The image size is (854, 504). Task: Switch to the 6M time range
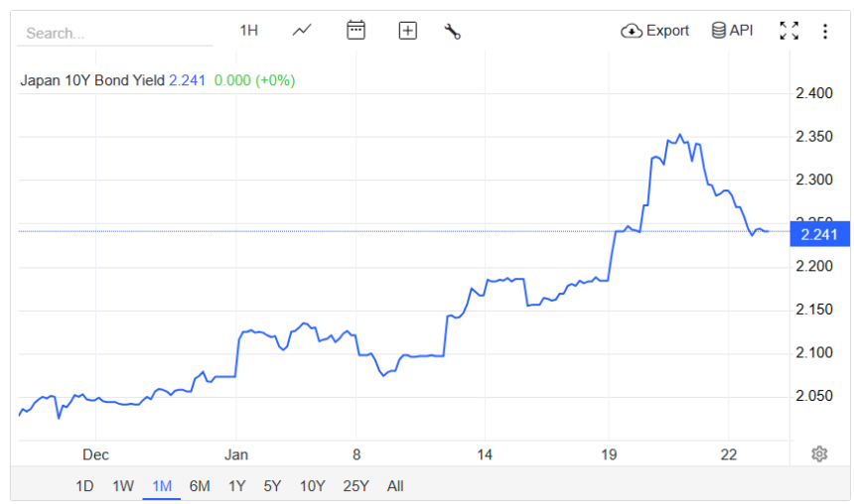pos(200,486)
